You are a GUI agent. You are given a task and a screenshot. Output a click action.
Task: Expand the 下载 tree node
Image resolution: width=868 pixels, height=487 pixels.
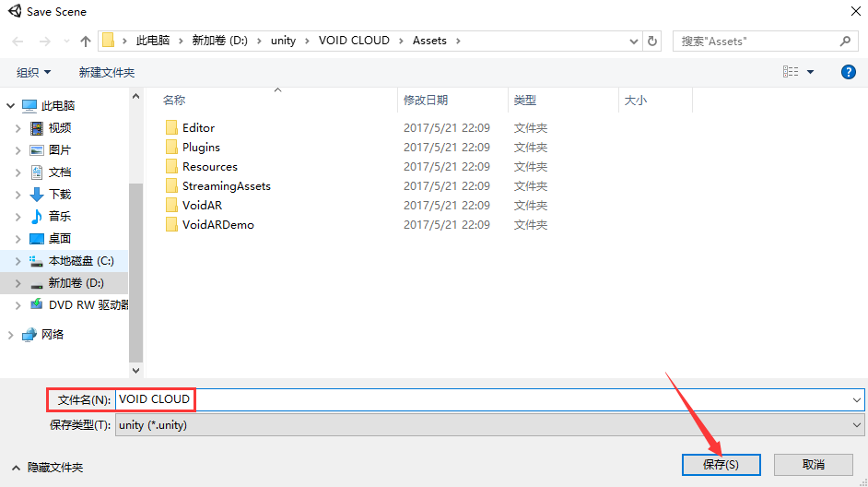pos(18,195)
